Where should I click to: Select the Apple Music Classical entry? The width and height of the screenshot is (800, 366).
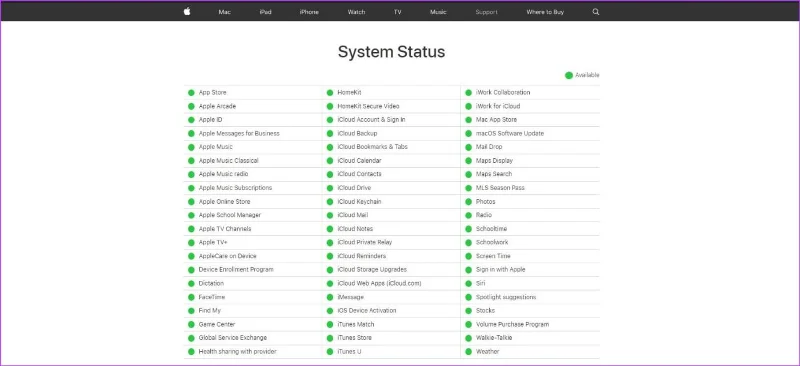pyautogui.click(x=229, y=161)
